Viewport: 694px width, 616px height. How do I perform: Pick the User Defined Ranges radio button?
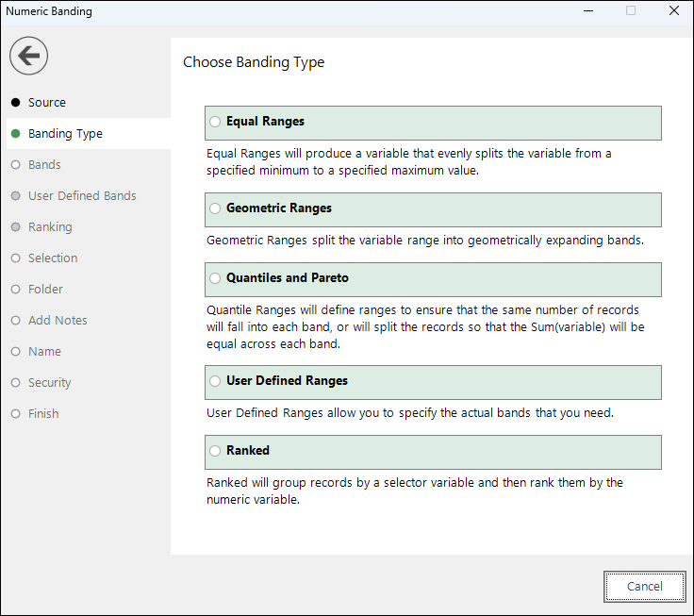(x=215, y=381)
